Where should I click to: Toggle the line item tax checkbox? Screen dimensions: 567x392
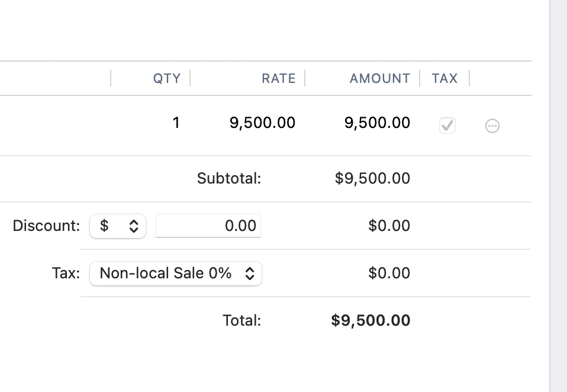(447, 125)
